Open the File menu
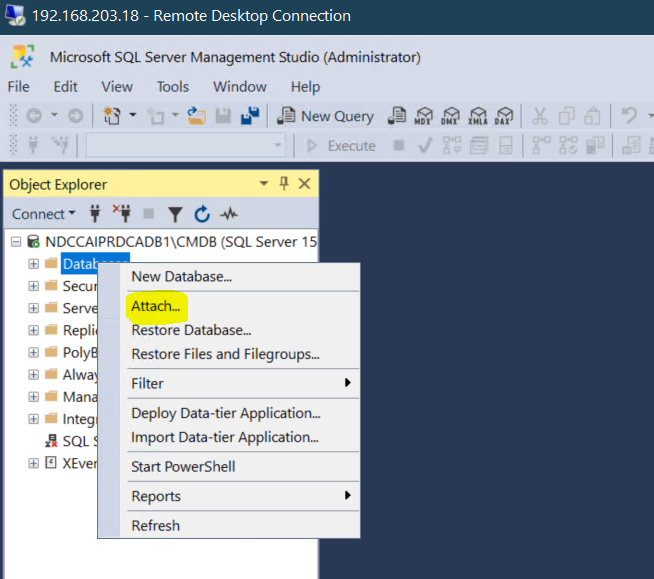The image size is (654, 579). click(x=19, y=87)
